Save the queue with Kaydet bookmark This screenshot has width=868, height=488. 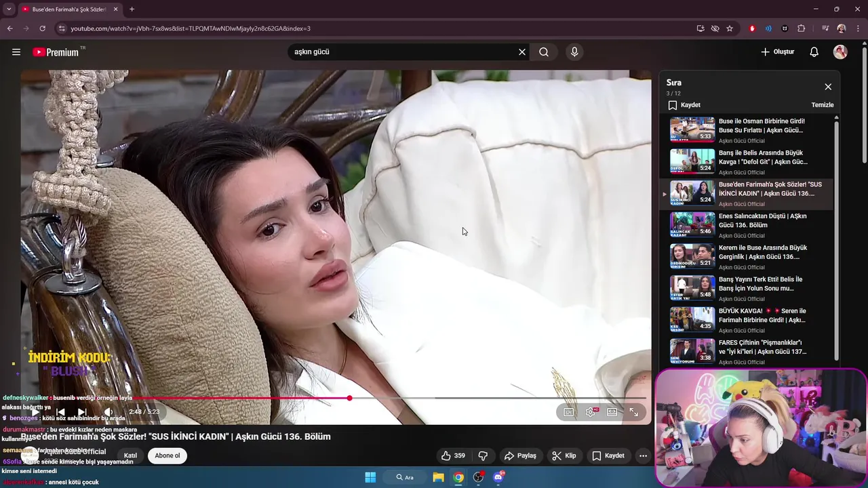(684, 105)
